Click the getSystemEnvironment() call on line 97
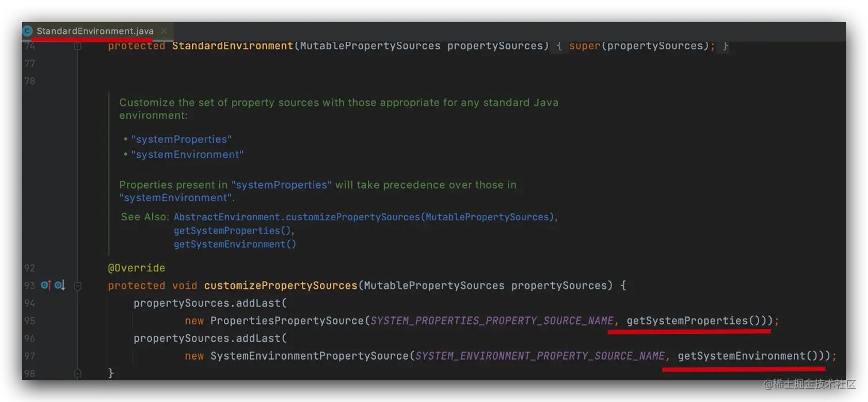This screenshot has height=402, width=868. 748,356
